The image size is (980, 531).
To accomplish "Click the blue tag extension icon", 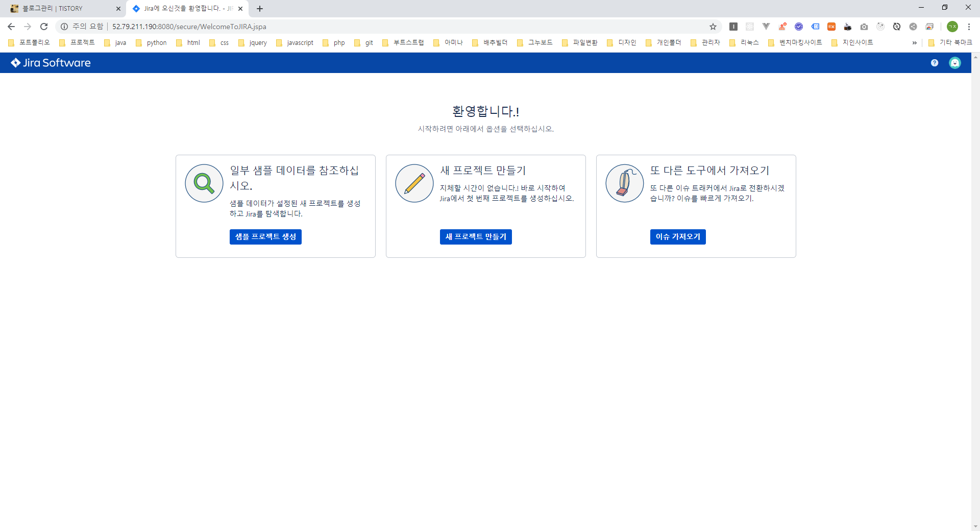I will pos(815,27).
